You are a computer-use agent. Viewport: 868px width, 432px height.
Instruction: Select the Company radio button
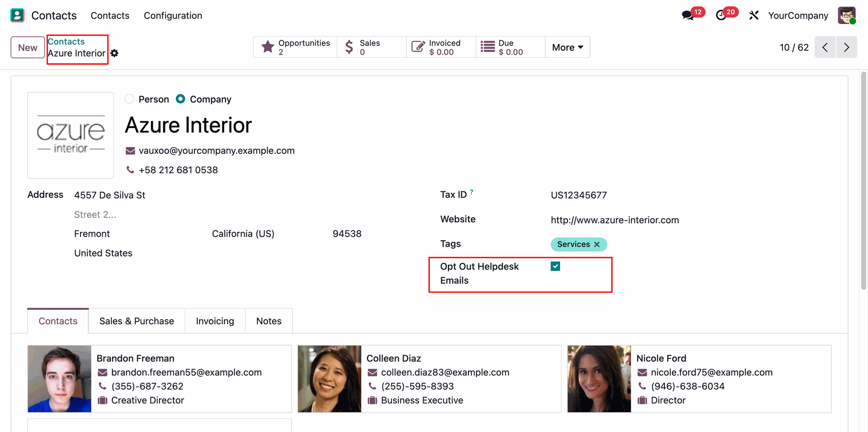coord(180,99)
